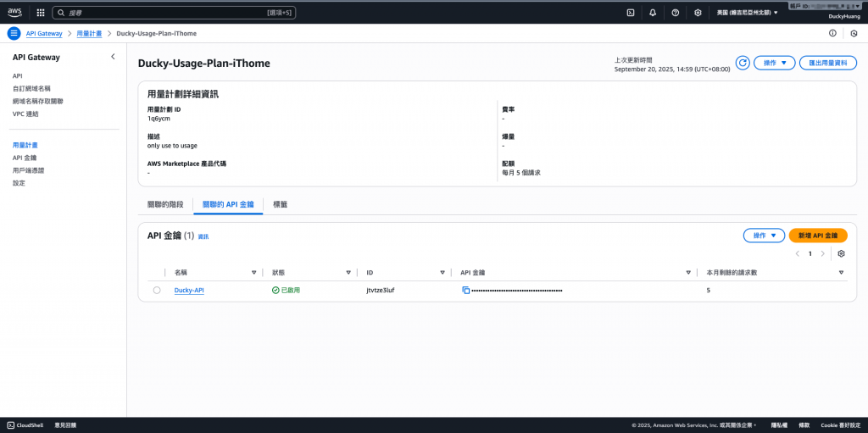
Task: Open API 金鑰 in sidebar
Action: pos(25,158)
